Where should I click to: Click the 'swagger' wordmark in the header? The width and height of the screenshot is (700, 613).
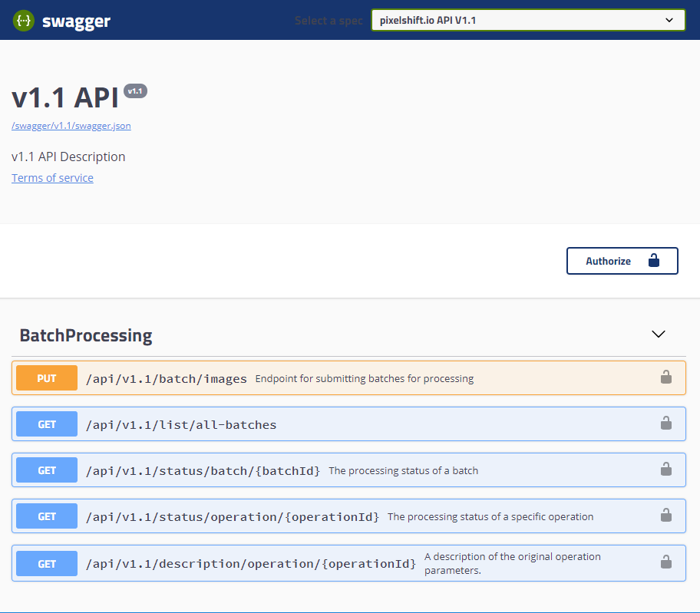click(x=76, y=21)
